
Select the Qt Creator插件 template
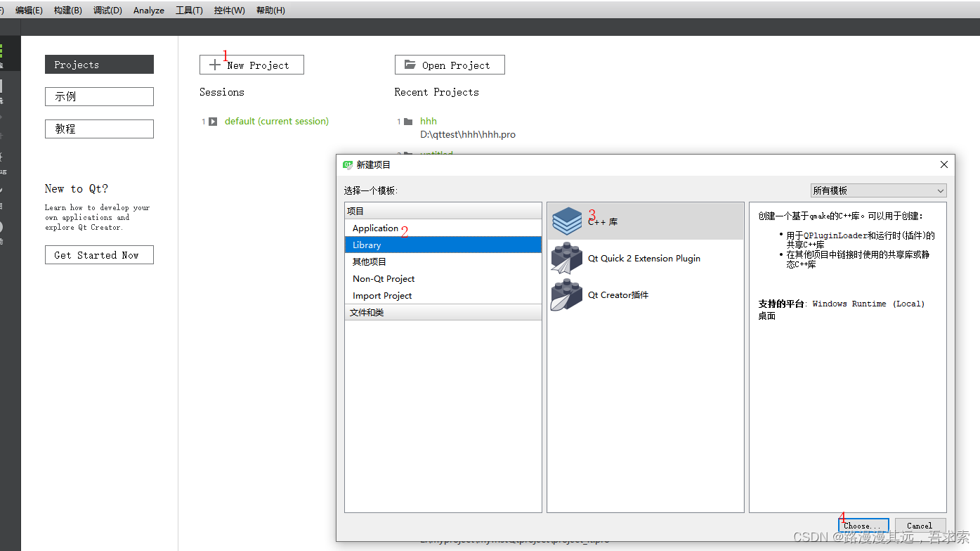pos(645,295)
